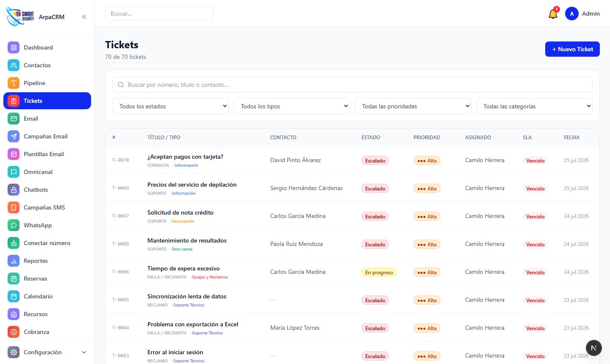The width and height of the screenshot is (610, 364).
Task: Click the Conectar número robot icon
Action: coord(14,243)
